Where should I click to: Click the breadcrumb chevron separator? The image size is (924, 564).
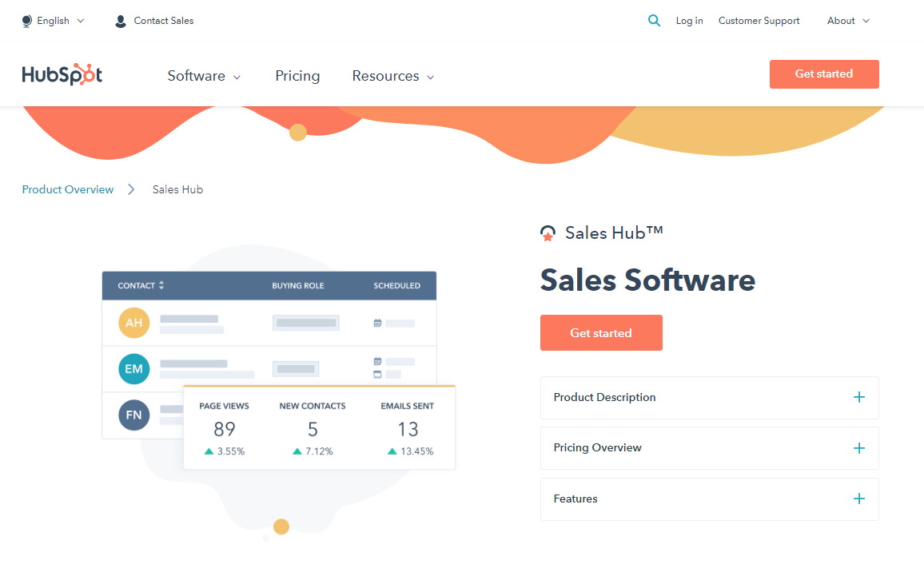[x=131, y=189]
